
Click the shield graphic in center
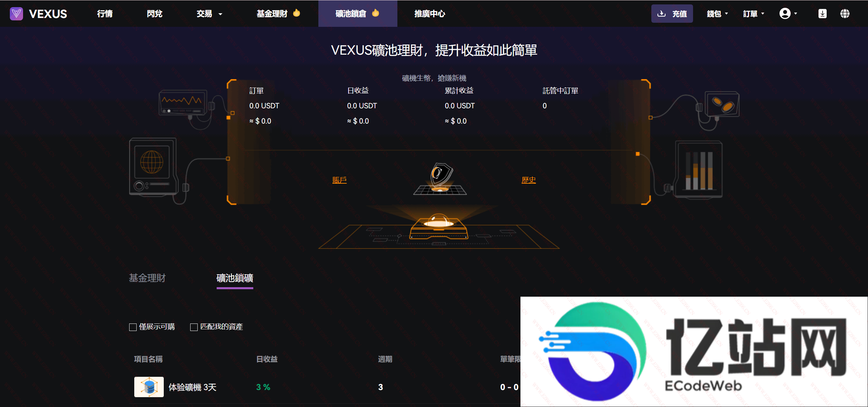440,179
